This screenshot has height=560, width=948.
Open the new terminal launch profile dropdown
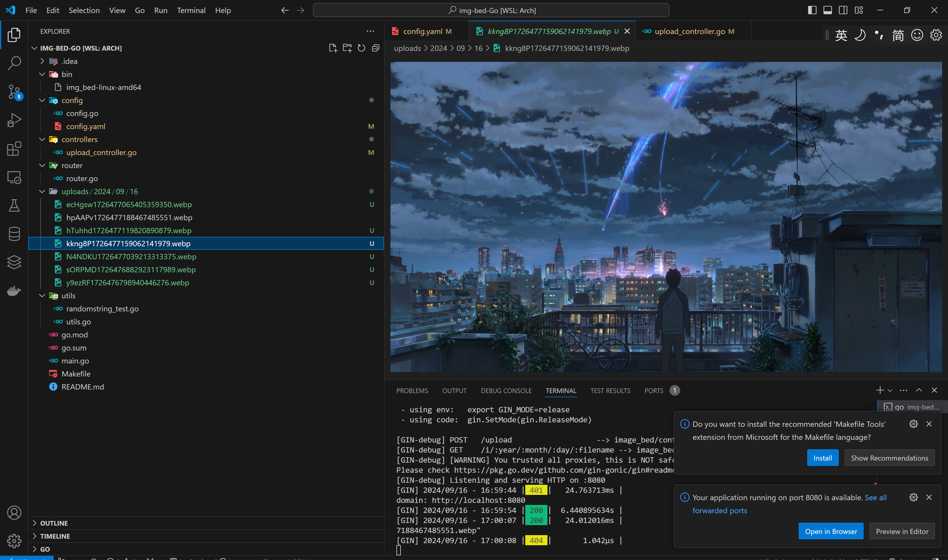coord(890,391)
